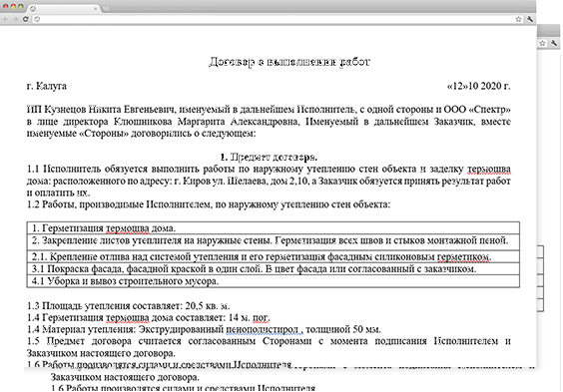Viewport: 563px width, 392px height.
Task: Click the green zoom window button
Action: click(x=21, y=6)
